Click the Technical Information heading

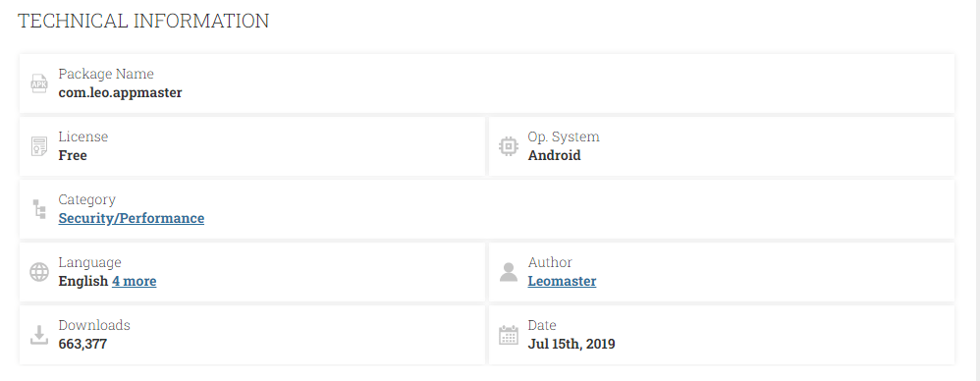[143, 21]
